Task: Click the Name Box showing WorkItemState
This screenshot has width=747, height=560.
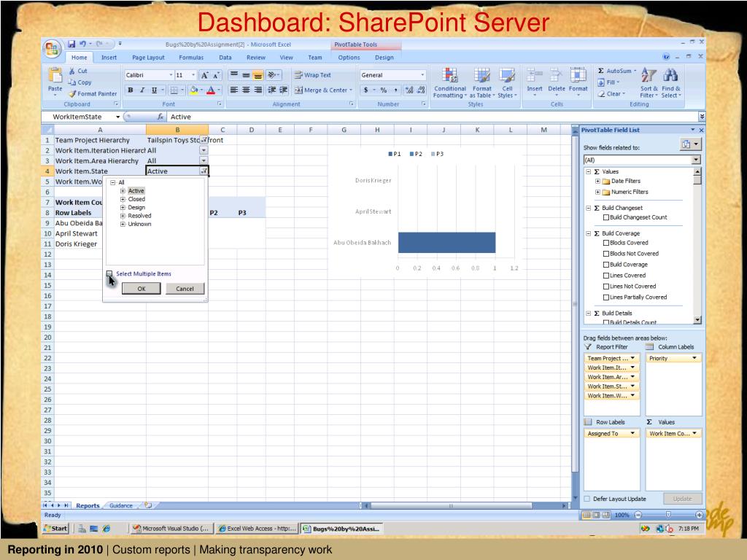Action: pos(81,117)
